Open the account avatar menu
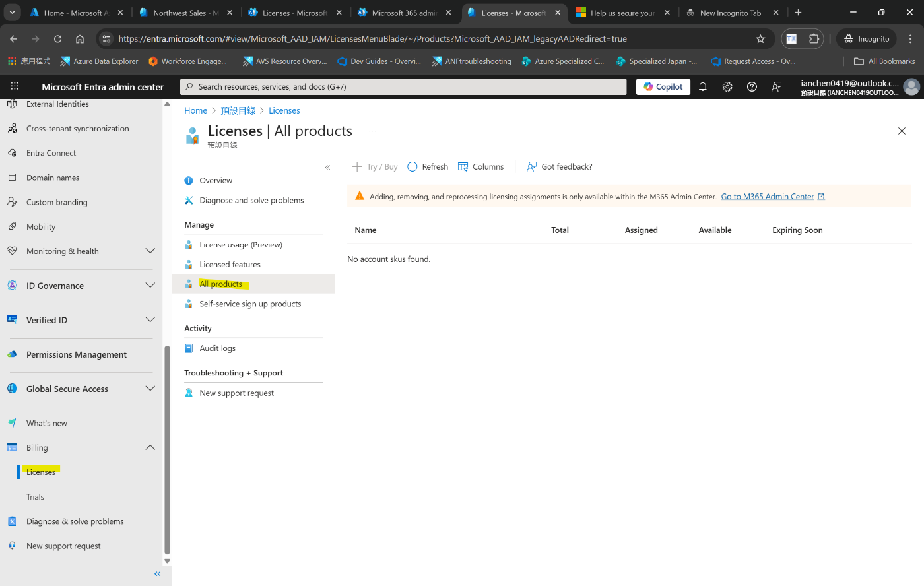Screen dimensions: 924x586 click(x=911, y=86)
